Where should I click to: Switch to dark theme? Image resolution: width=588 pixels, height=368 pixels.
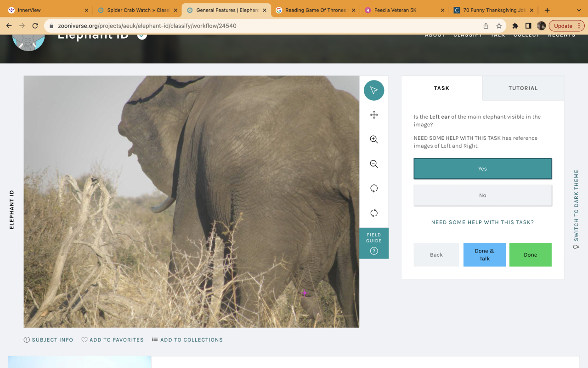click(576, 209)
